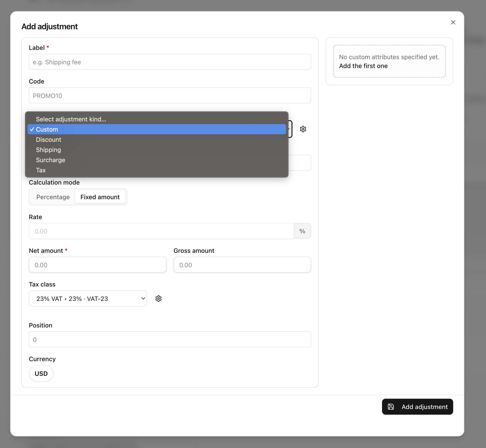486x448 pixels.
Task: Click the save icon in Add adjustment button
Action: tap(391, 407)
